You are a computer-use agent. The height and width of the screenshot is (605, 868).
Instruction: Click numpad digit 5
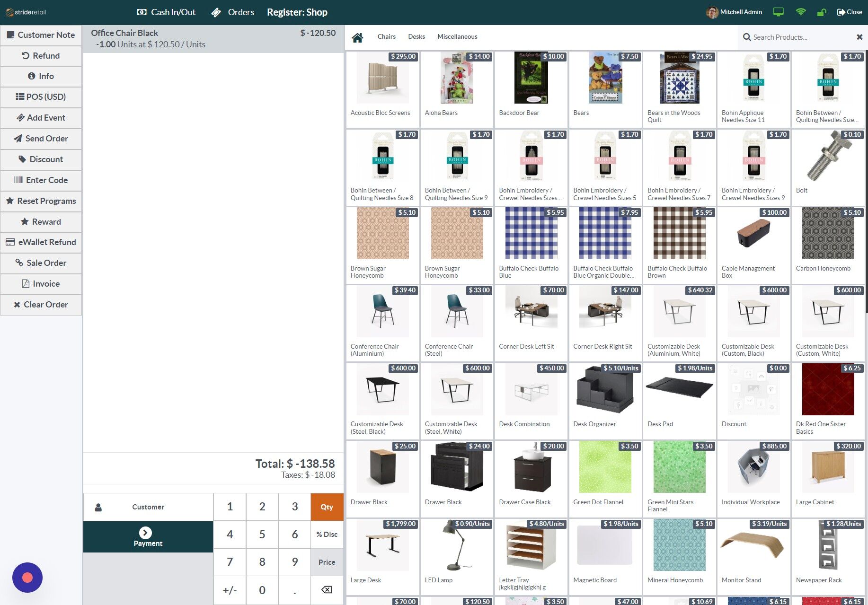pos(262,535)
